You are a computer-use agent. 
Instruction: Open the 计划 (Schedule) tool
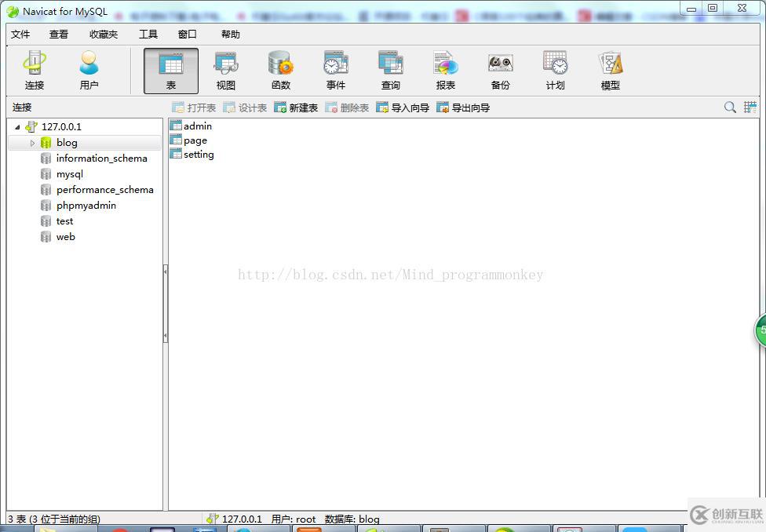(x=555, y=69)
